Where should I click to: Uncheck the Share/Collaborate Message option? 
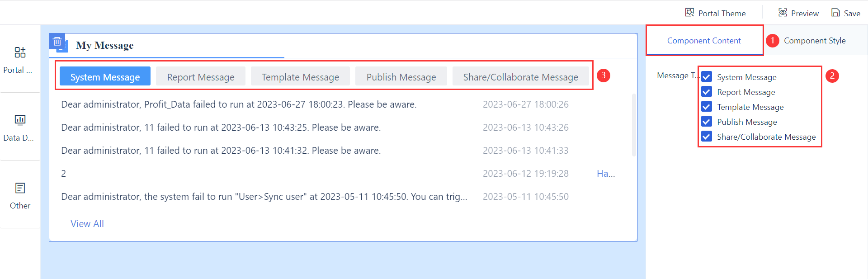point(706,136)
